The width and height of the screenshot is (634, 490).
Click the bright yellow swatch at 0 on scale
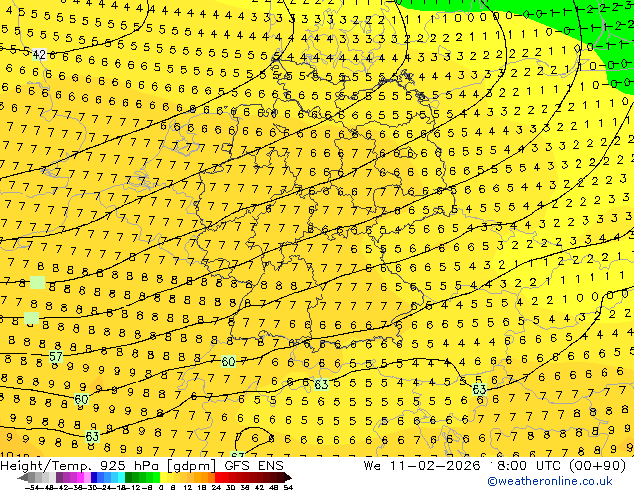164,477
